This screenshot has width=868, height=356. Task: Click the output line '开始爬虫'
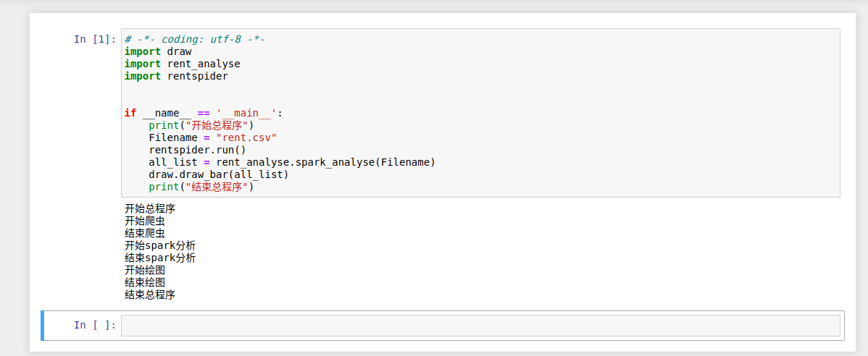(145, 221)
